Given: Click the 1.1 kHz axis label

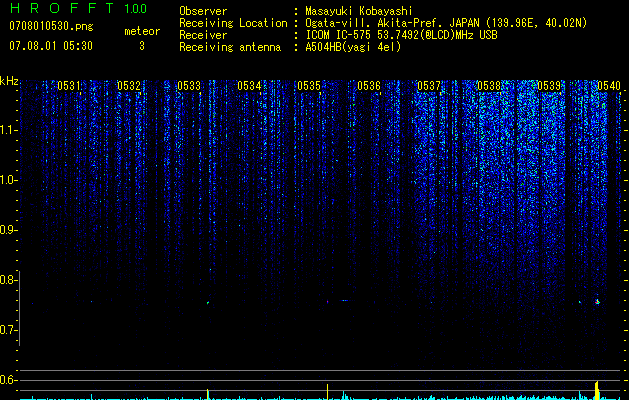Looking at the screenshot, I should click(7, 130).
